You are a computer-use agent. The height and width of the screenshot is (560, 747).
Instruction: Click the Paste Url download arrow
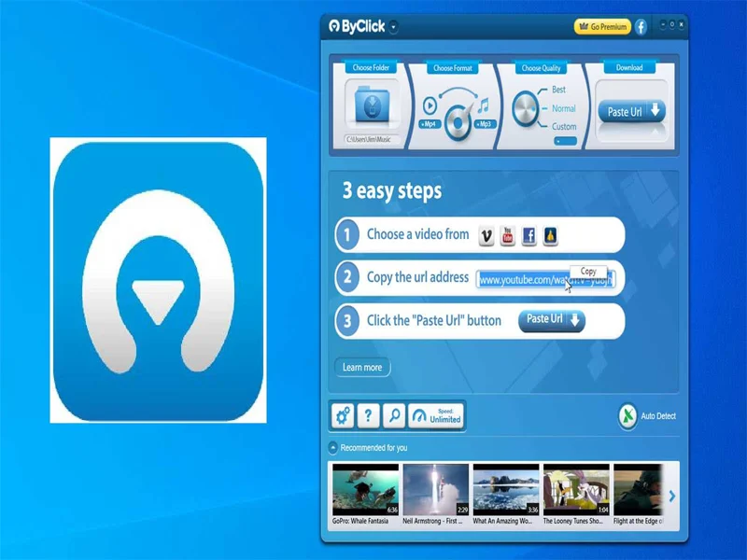click(x=655, y=108)
